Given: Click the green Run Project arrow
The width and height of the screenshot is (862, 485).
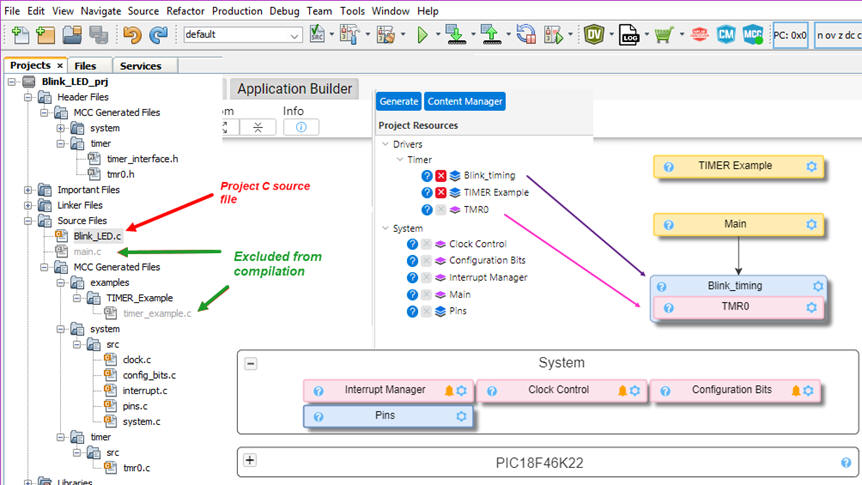Looking at the screenshot, I should (422, 35).
